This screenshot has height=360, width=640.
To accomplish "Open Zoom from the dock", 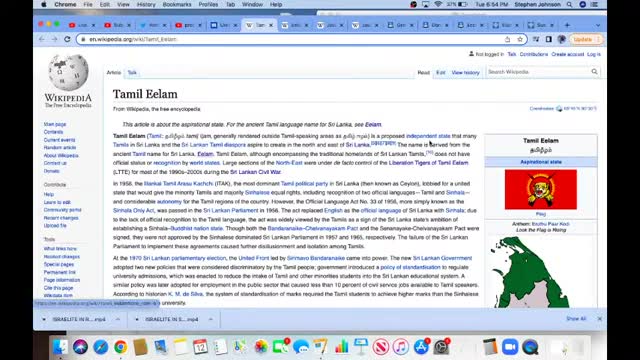I will (510, 347).
